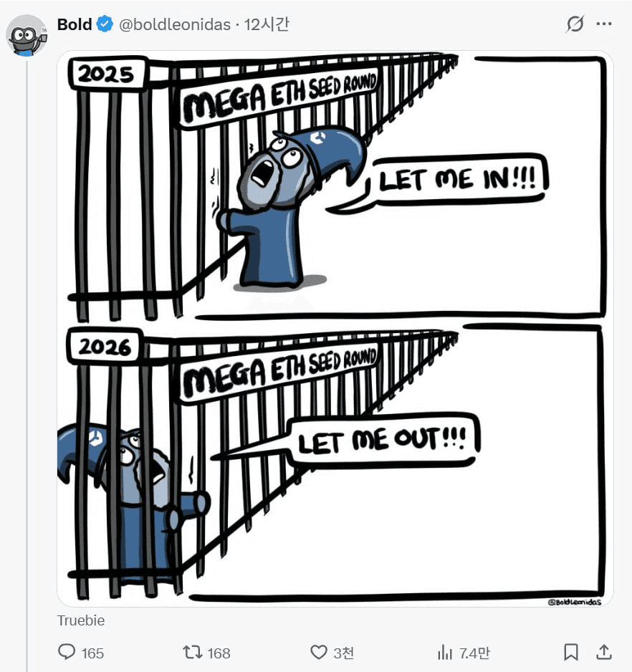
Task: Open the @boldleonidas handle link
Action: (175, 24)
